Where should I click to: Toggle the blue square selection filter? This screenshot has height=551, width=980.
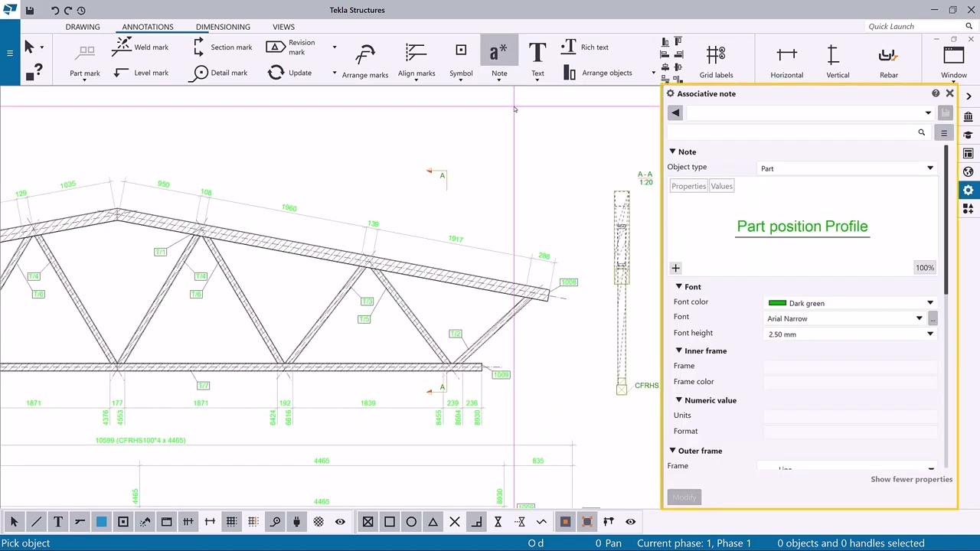tap(101, 522)
